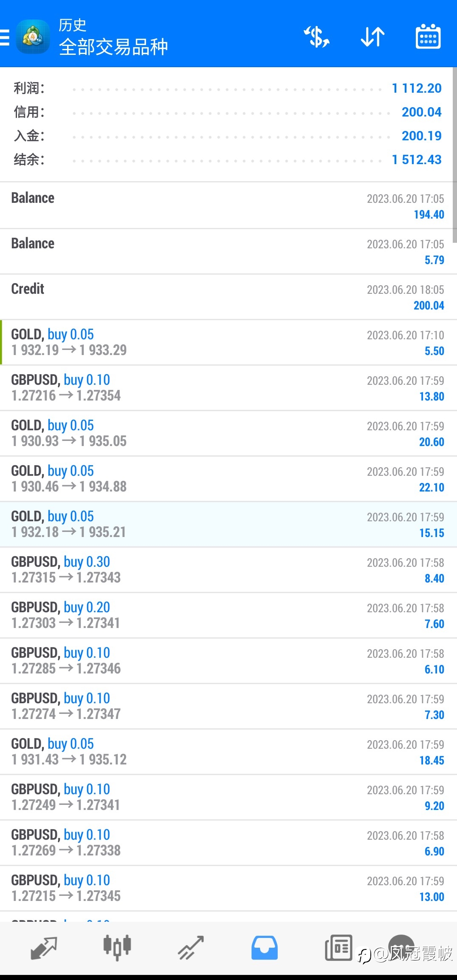The image size is (457, 980).
Task: Tap the MetaTrader 4 app logo
Action: 33,37
